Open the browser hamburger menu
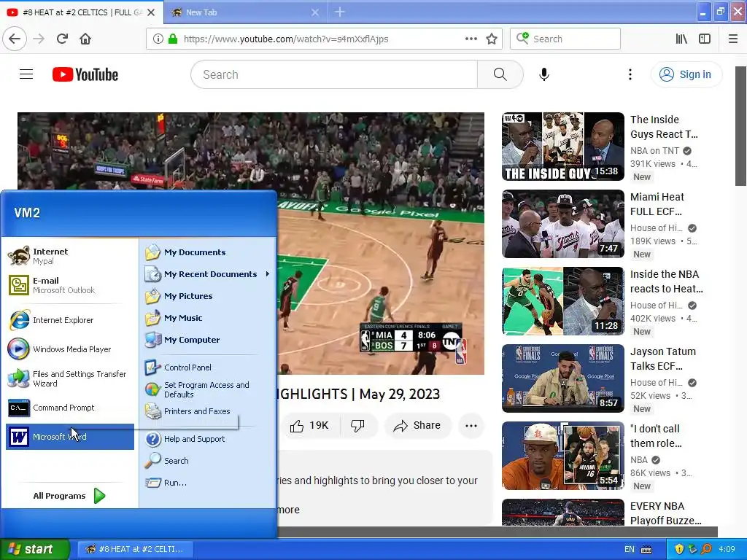The width and height of the screenshot is (747, 560). (733, 39)
